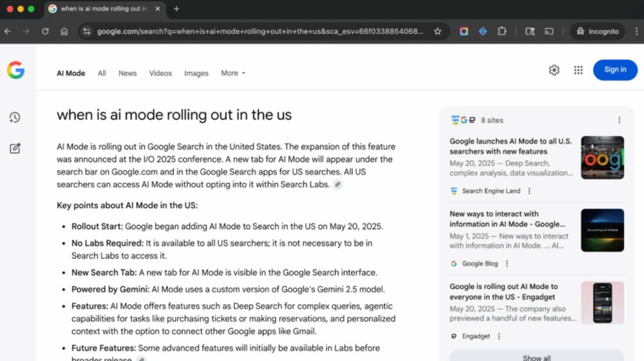The image size is (644, 361).
Task: Open the Google apps grid
Action: tap(578, 70)
